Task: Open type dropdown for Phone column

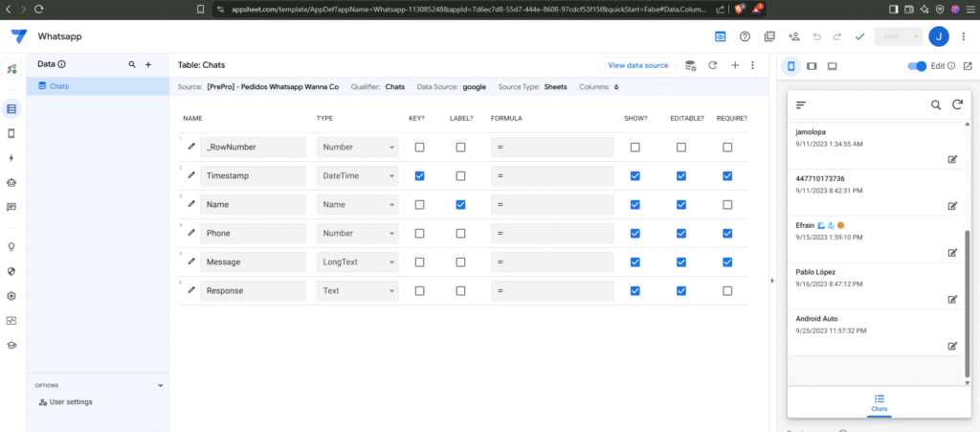Action: (358, 233)
